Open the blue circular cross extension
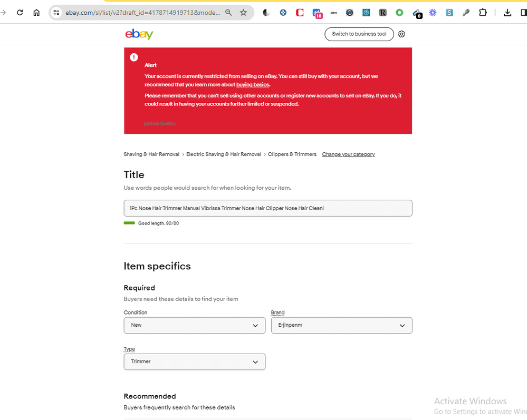This screenshot has height=420, width=527. coord(283,13)
